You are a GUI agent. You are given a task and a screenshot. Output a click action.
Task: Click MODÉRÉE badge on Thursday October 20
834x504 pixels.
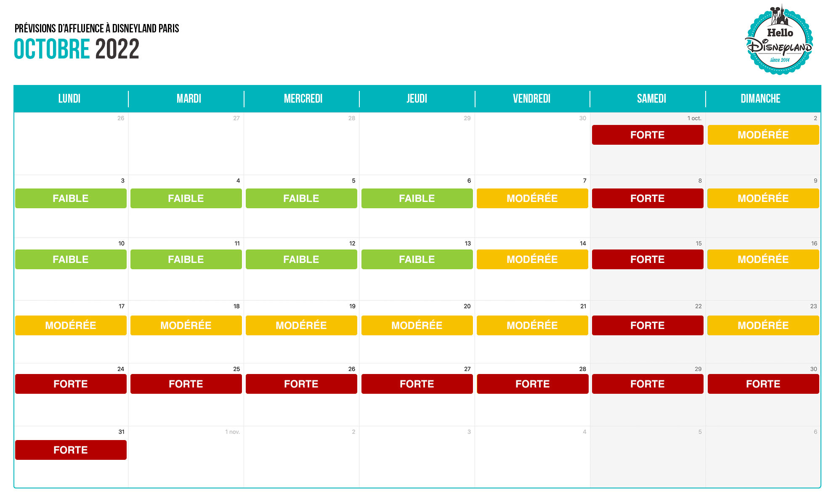tap(417, 326)
